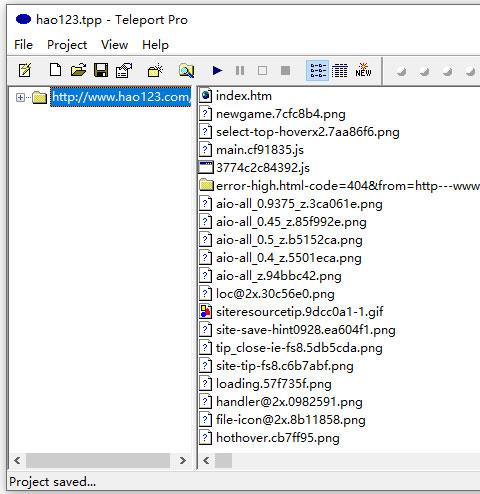
Task: Click the Open Project folder icon
Action: (78, 70)
